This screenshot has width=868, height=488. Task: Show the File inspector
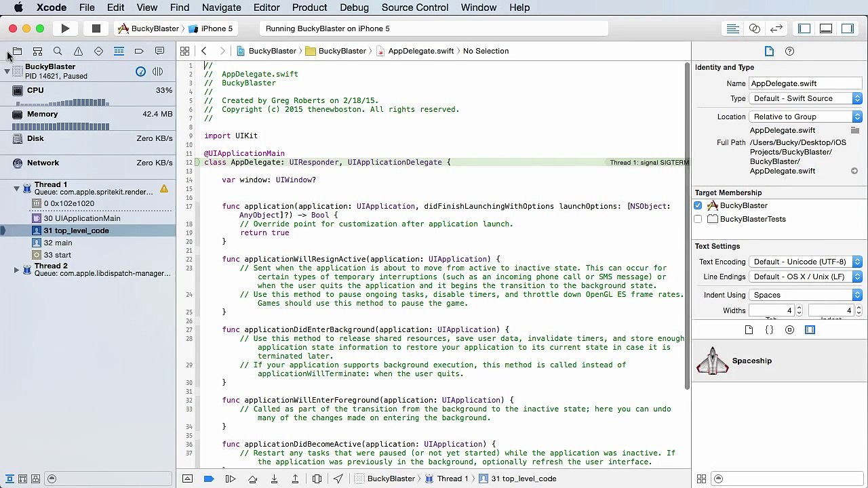(x=769, y=51)
